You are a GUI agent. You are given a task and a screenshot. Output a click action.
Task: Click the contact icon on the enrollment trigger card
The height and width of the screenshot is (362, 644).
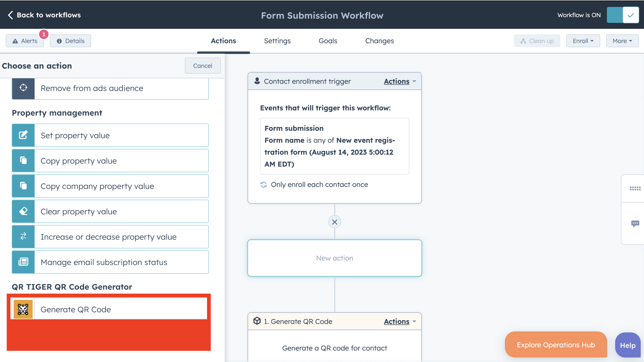coord(257,81)
